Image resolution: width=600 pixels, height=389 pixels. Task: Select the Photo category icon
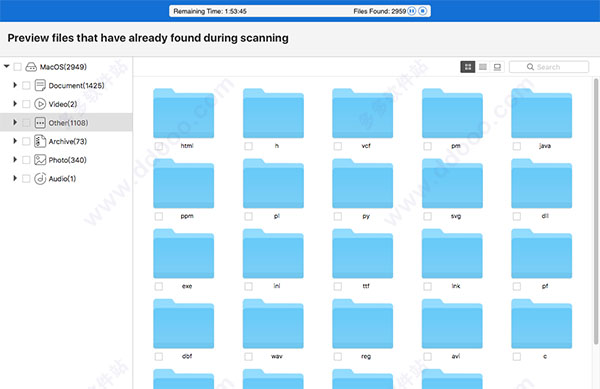(40, 160)
